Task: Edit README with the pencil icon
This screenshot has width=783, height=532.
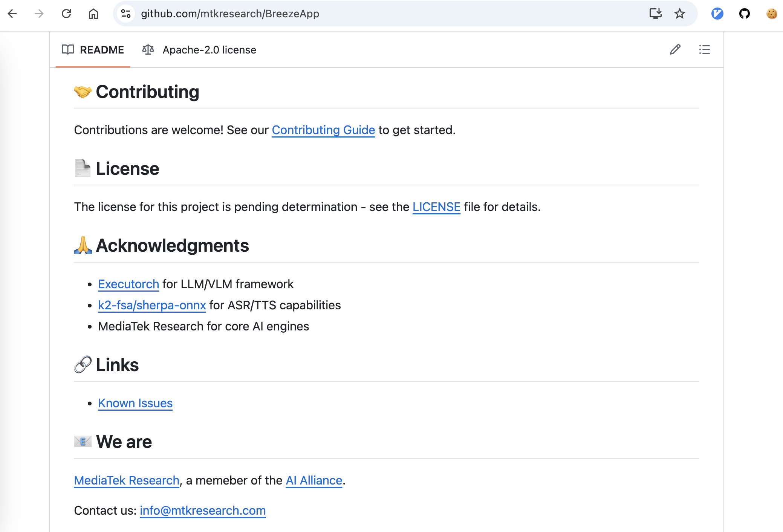Action: point(675,50)
